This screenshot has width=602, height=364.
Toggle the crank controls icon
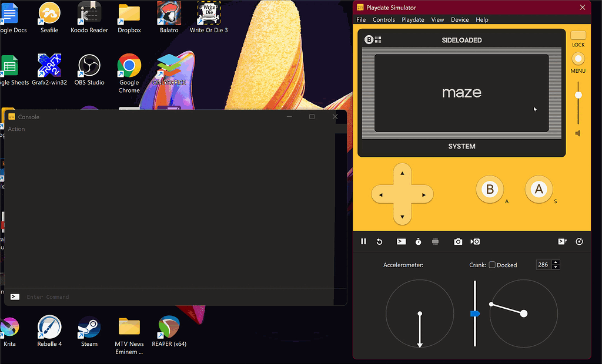579,241
